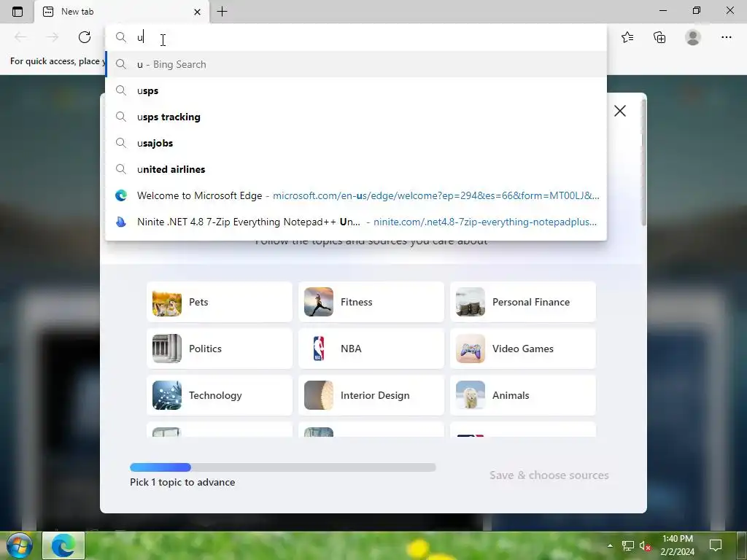Show hidden tray icons arrow
Viewport: 747px width, 560px height.
(610, 545)
